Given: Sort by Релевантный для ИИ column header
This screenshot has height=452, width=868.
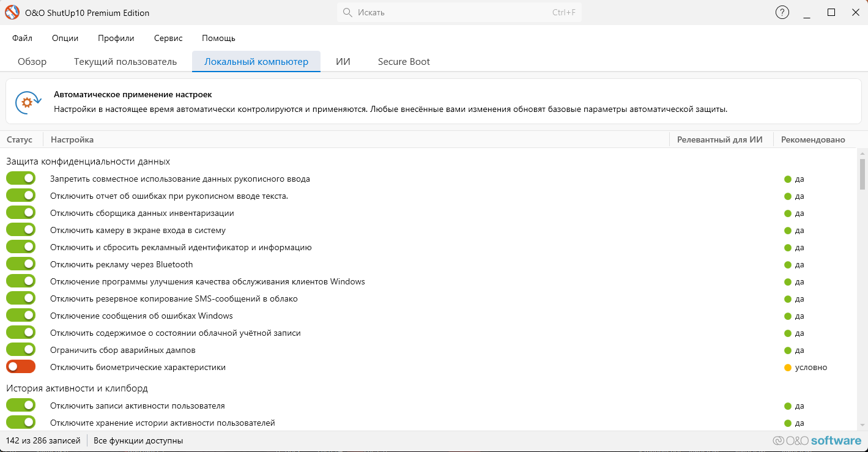Looking at the screenshot, I should click(720, 139).
